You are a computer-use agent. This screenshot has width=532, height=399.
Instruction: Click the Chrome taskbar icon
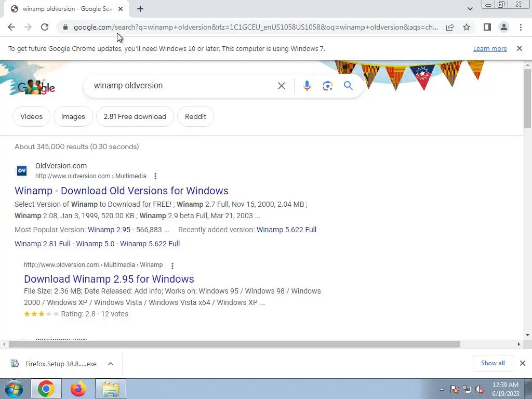pos(46,389)
